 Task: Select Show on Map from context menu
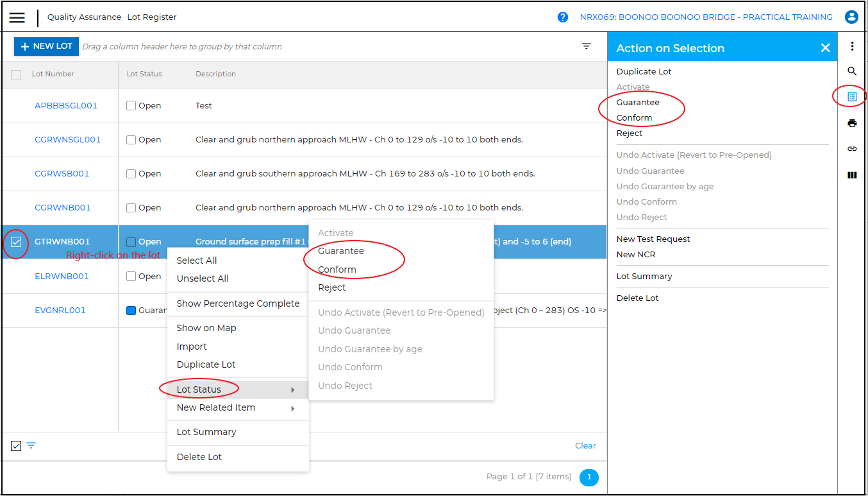coord(206,328)
